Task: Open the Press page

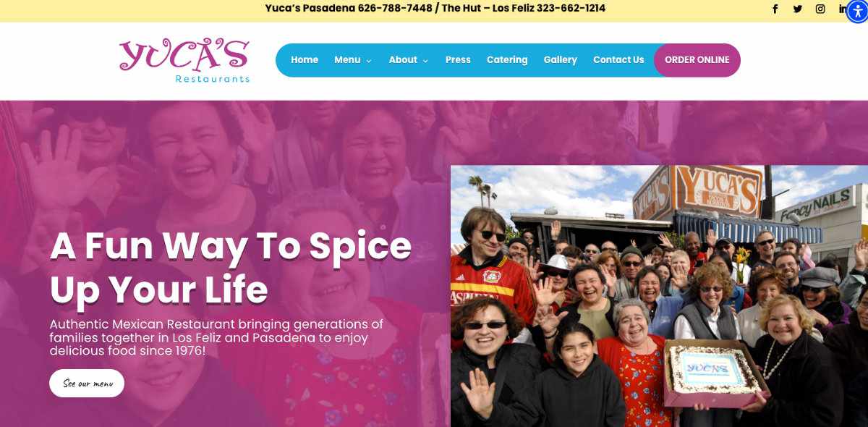Action: coord(458,60)
